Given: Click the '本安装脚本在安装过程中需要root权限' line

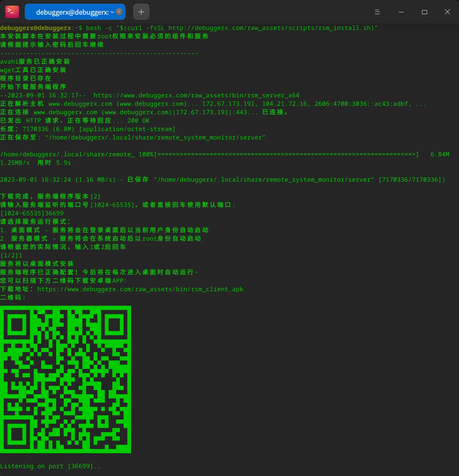Looking at the screenshot, I should 104,37.
